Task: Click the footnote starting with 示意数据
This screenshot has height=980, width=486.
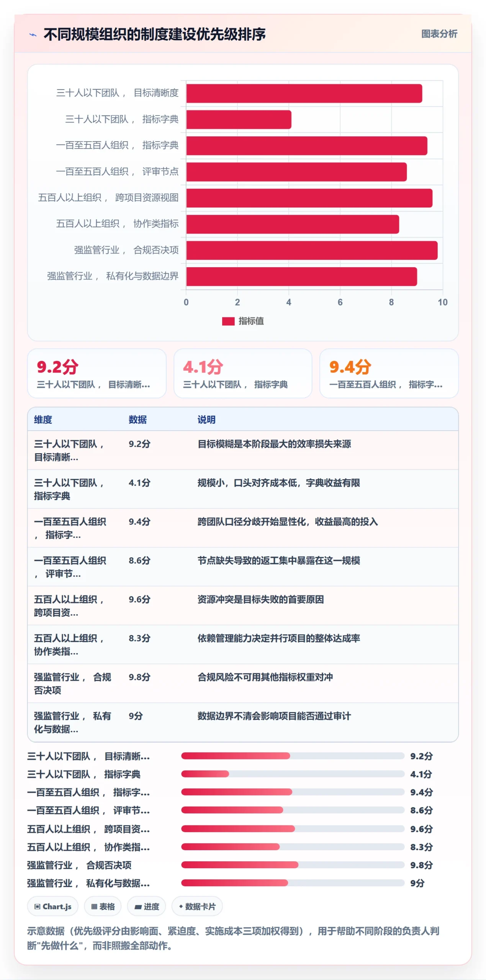Action: (233, 938)
